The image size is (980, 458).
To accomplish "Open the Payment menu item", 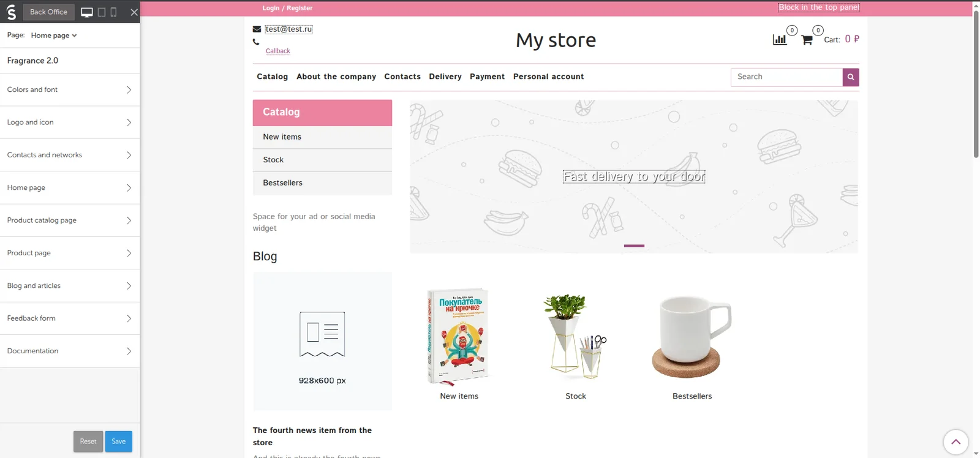I will click(487, 77).
